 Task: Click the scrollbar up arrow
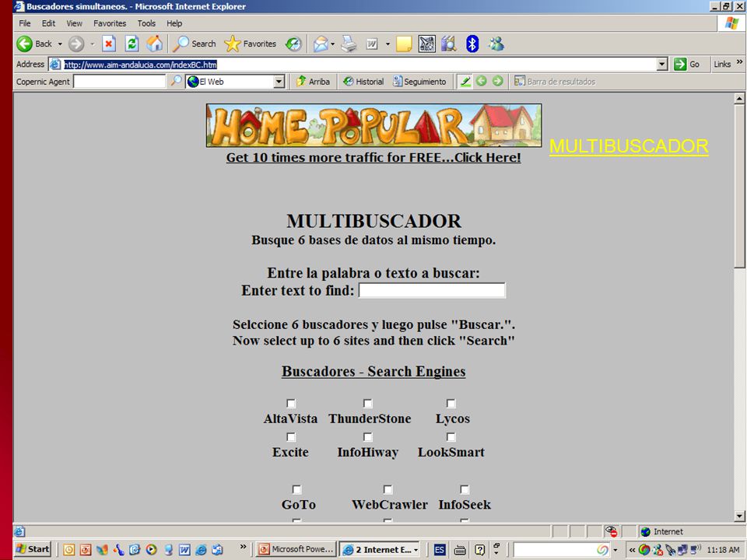point(739,99)
